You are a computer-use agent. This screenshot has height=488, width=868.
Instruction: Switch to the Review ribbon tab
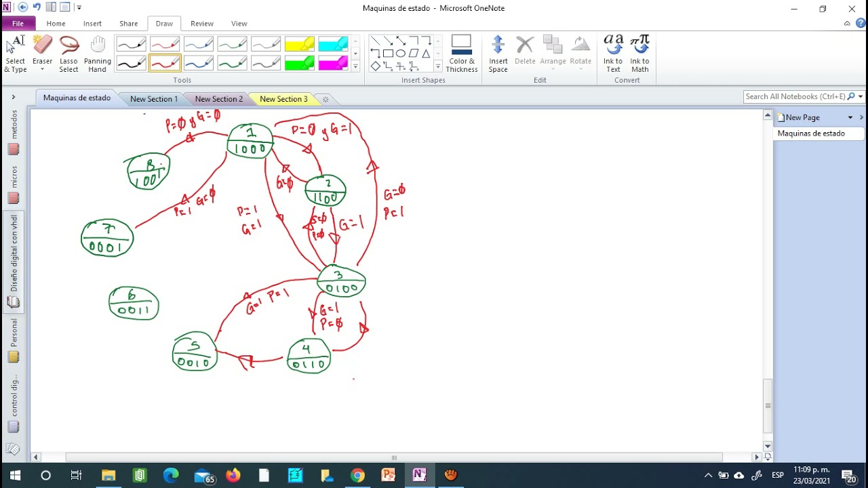coord(202,23)
